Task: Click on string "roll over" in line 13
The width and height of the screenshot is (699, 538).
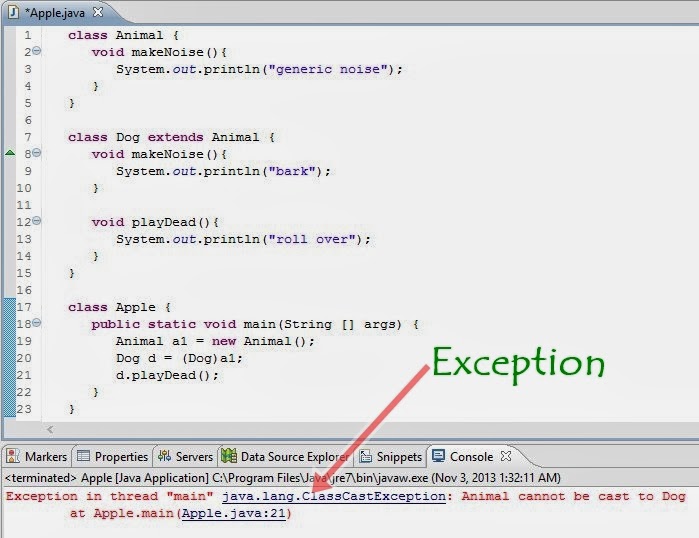Action: coord(312,239)
